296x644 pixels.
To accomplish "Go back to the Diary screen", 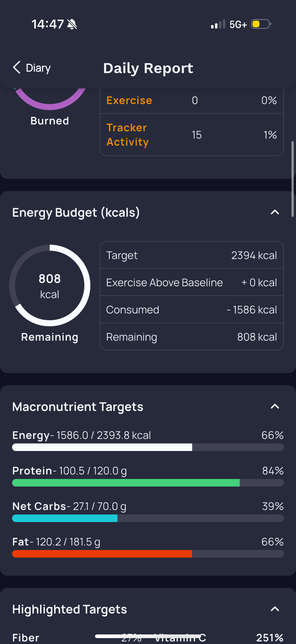I will pos(32,68).
